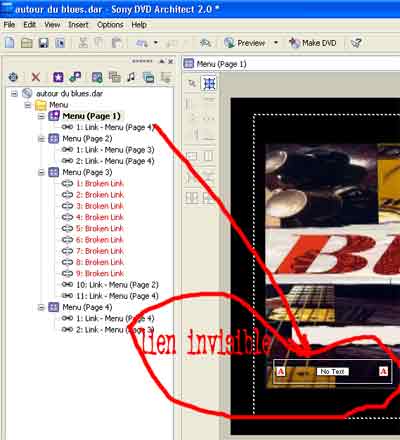400x440 pixels.
Task: Select '10: Link - Menu (Page 2)' row
Action: tap(110, 285)
